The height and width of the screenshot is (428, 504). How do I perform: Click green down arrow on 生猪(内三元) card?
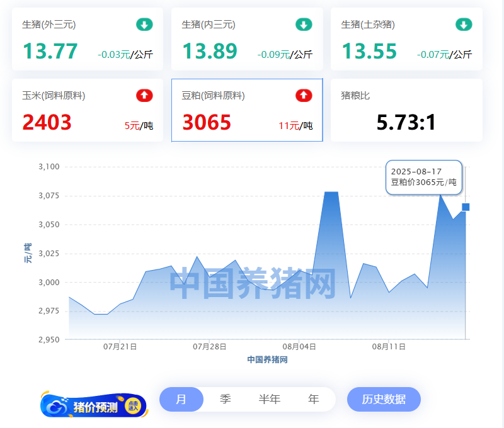pos(304,25)
